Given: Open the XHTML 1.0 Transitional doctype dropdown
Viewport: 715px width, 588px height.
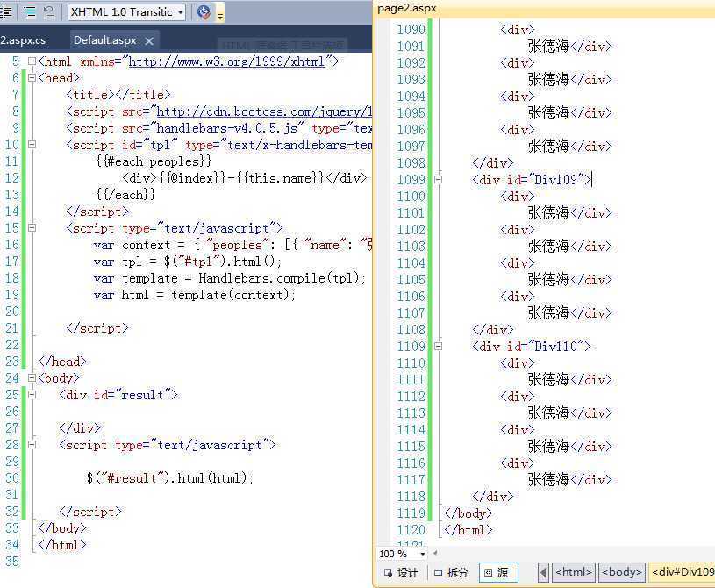Looking at the screenshot, I should coord(126,12).
